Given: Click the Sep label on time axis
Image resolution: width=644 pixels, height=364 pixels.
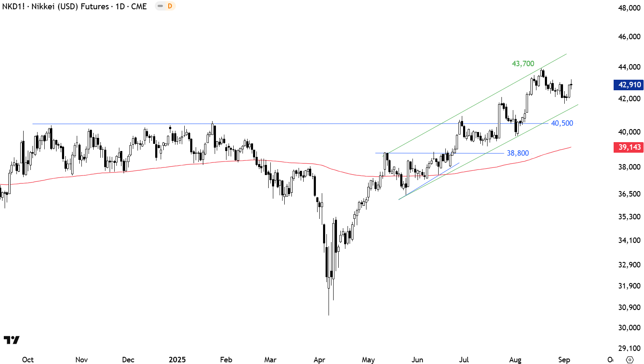Looking at the screenshot, I should coord(564,360).
